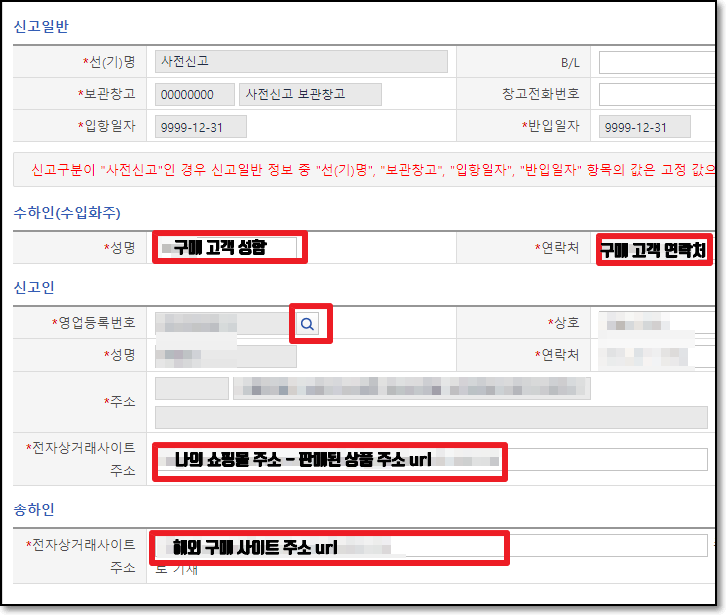
Task: Click the *상호 label
Action: [x=563, y=322]
